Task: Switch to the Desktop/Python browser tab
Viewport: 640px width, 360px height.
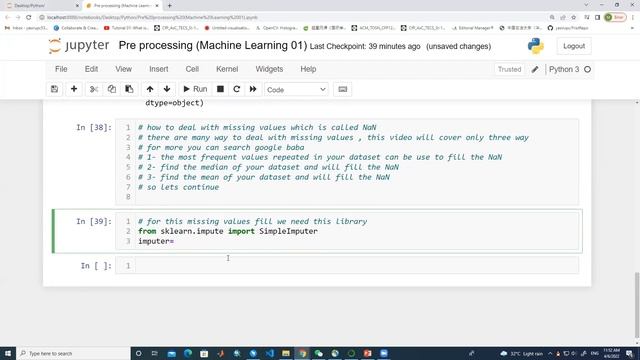Action: (41, 6)
